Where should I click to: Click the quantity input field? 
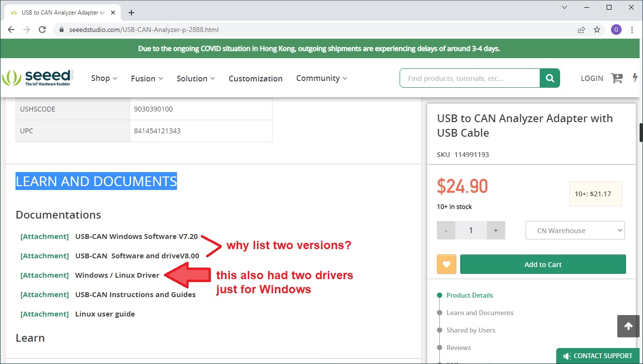tap(471, 230)
